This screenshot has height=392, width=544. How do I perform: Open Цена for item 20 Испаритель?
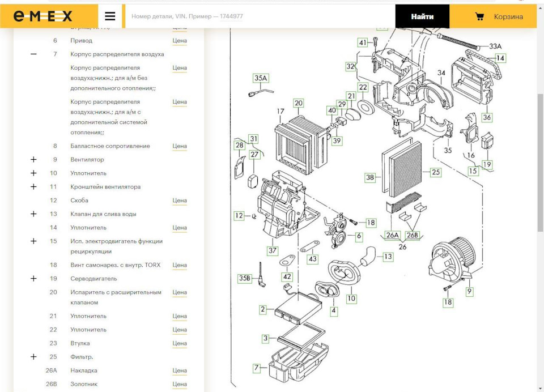(180, 292)
